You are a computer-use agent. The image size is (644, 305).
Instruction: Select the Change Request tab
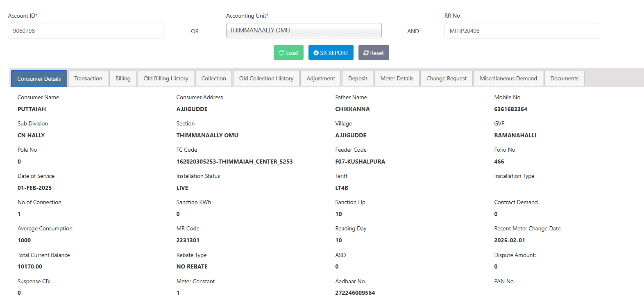point(446,78)
